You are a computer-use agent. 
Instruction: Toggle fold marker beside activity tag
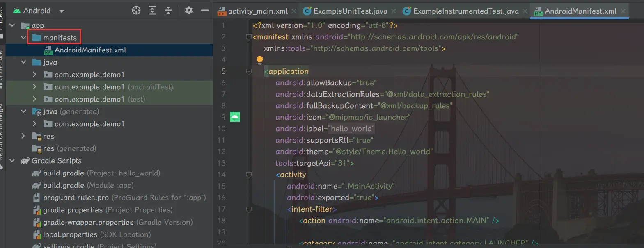[x=249, y=175]
